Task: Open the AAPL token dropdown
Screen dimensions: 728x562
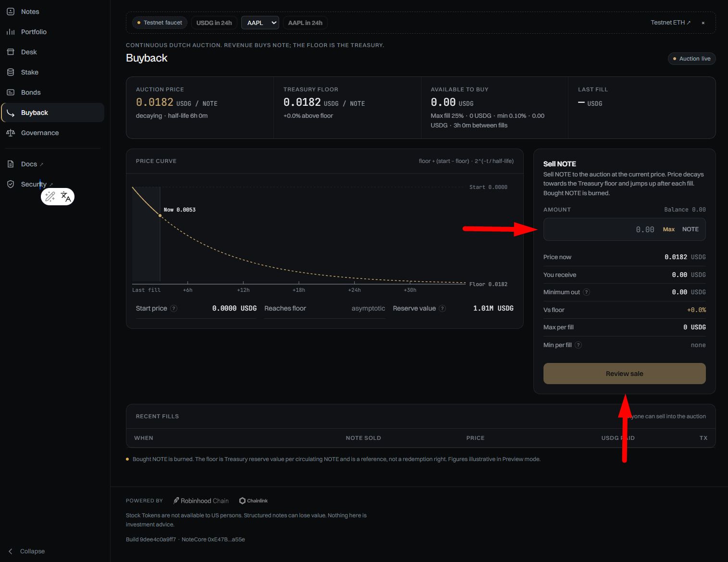Action: tap(260, 23)
